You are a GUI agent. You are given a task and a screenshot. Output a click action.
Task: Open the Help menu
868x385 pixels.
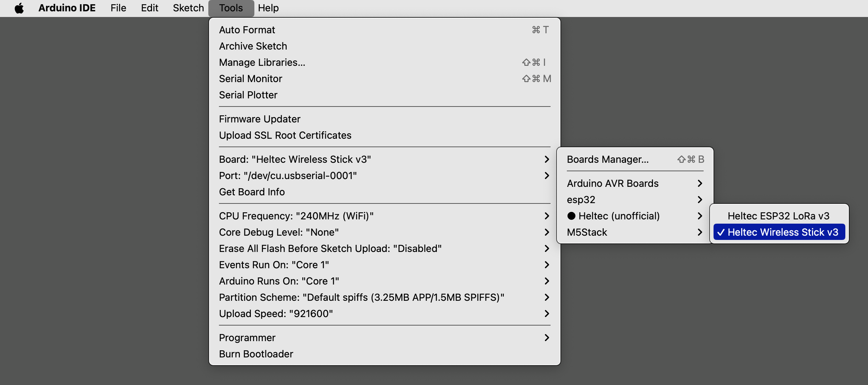(x=268, y=8)
